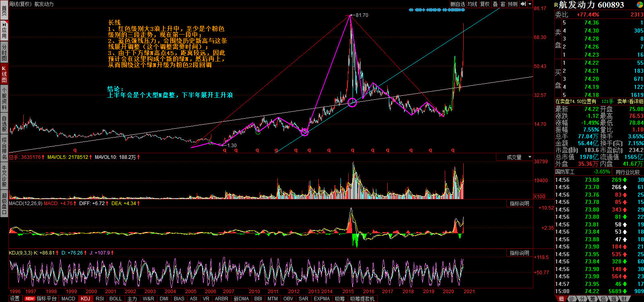Open the 筹 chip distribution tab icon
644x302 pixels.
click(x=592, y=299)
